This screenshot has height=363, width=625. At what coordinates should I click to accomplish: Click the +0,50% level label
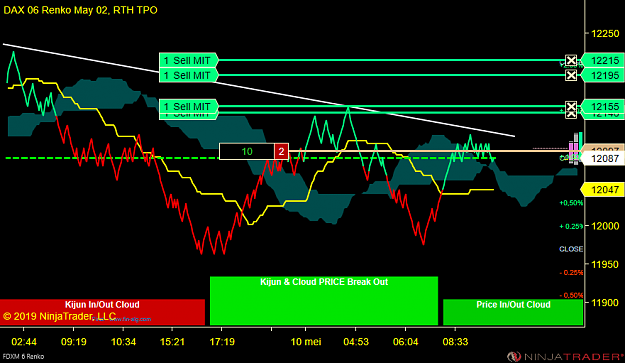(x=571, y=203)
